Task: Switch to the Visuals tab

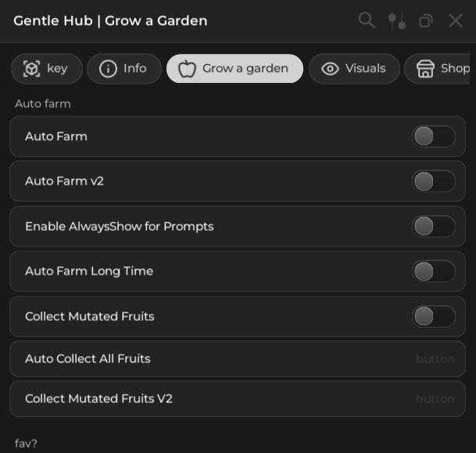Action: click(x=354, y=69)
